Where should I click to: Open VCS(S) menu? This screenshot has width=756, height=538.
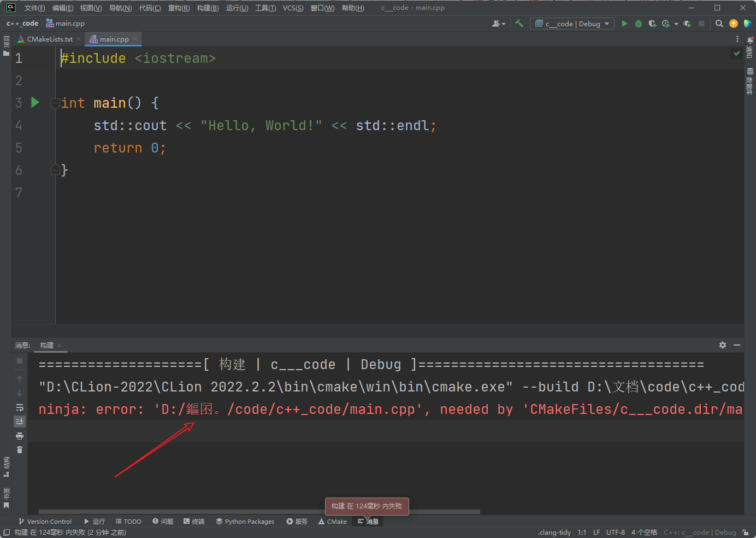[x=293, y=8]
